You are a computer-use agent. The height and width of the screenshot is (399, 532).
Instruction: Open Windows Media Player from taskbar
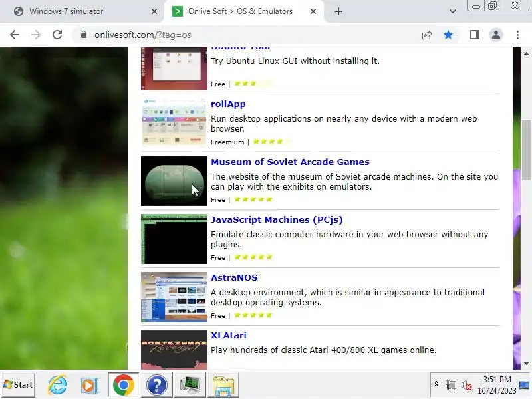(x=89, y=385)
